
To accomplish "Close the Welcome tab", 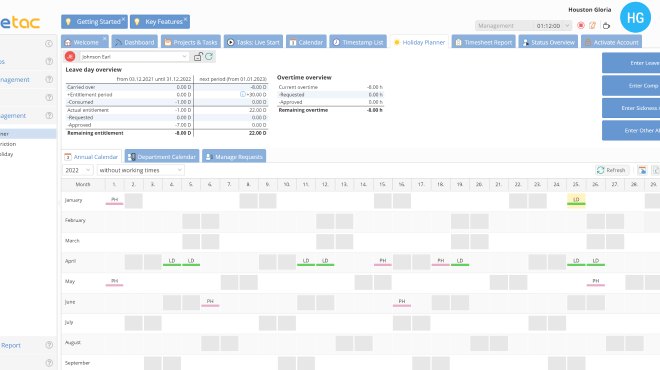I will (x=105, y=38).
